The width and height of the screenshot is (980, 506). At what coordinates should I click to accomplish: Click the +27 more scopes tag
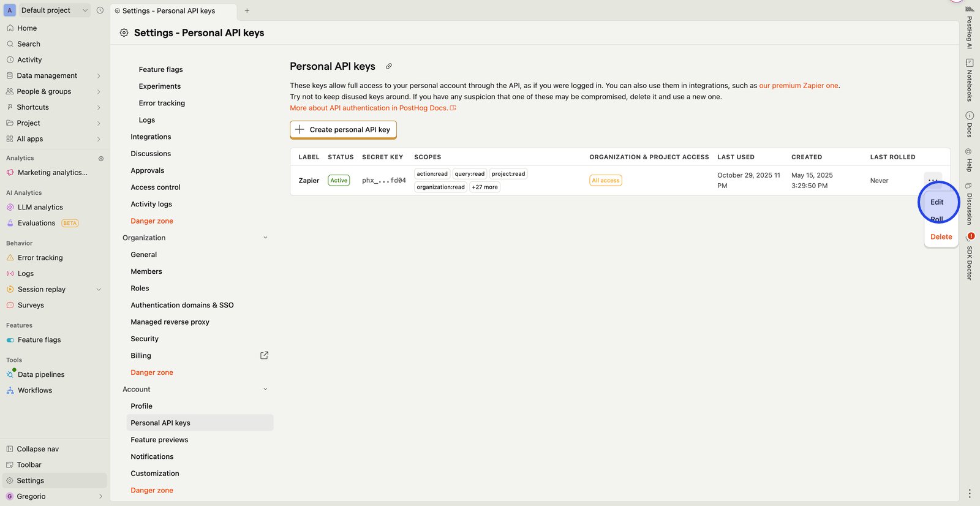[x=484, y=187]
